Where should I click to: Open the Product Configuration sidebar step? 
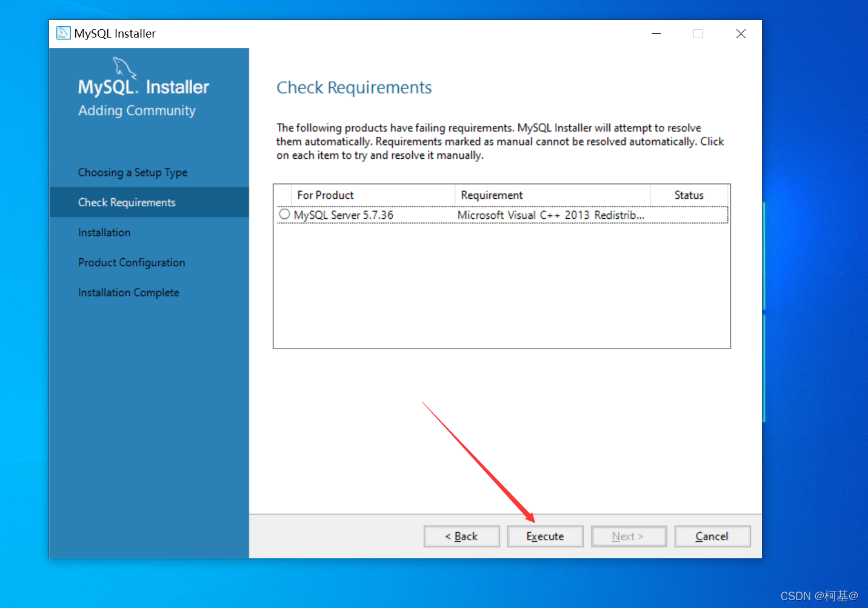click(x=132, y=262)
